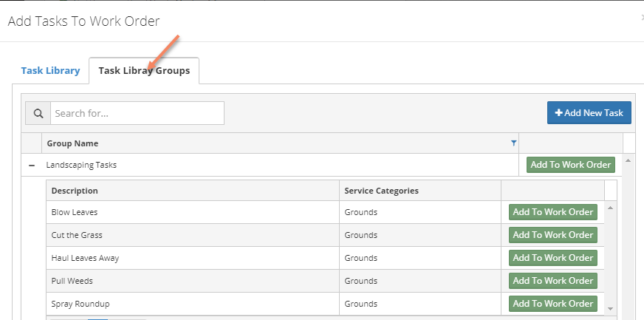Click the search magnifier icon

pyautogui.click(x=38, y=113)
